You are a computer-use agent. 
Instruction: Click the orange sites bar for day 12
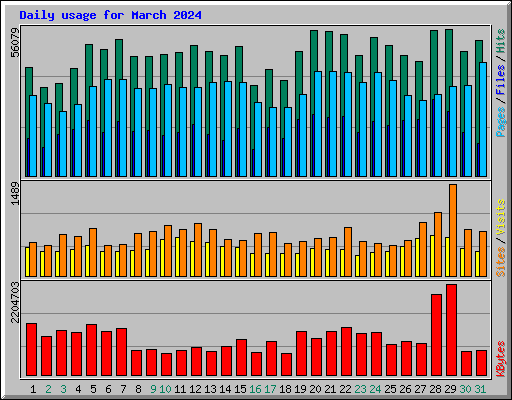pos(198,250)
